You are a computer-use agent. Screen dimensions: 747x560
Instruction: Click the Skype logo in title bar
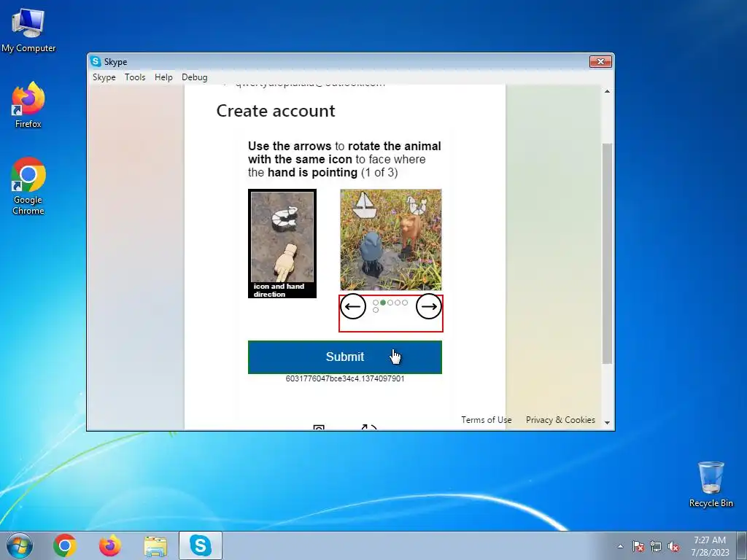click(96, 61)
